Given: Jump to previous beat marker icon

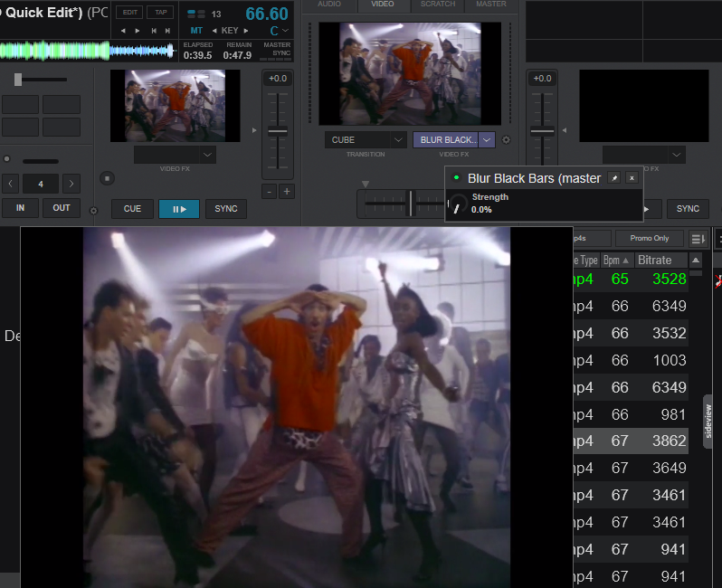Looking at the screenshot, I should (x=154, y=31).
